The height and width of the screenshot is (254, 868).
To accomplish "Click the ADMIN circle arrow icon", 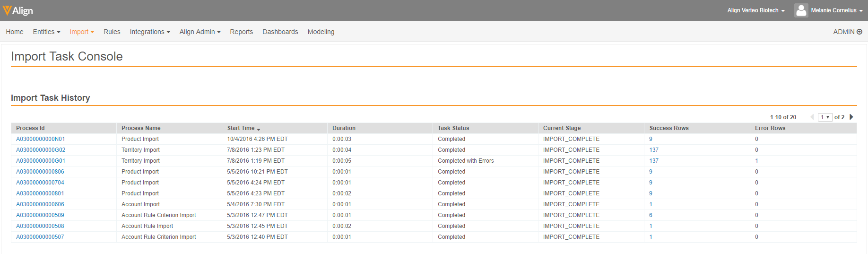I will (x=859, y=32).
